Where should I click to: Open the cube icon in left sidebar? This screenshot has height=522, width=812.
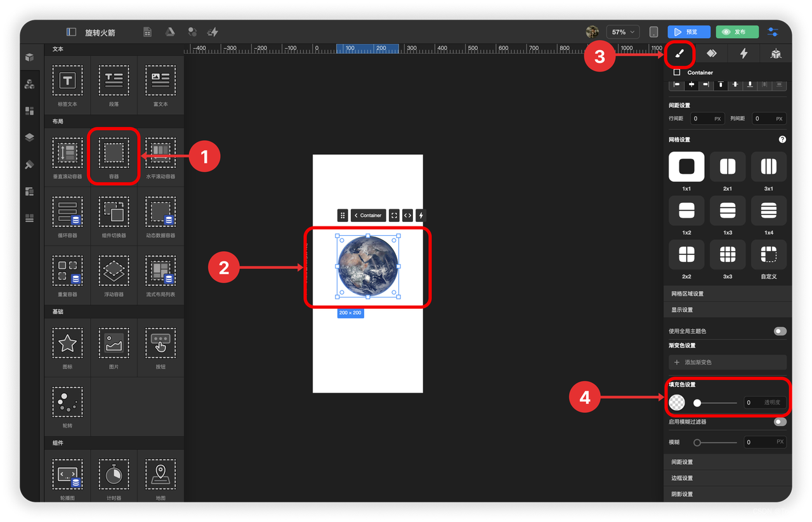30,57
